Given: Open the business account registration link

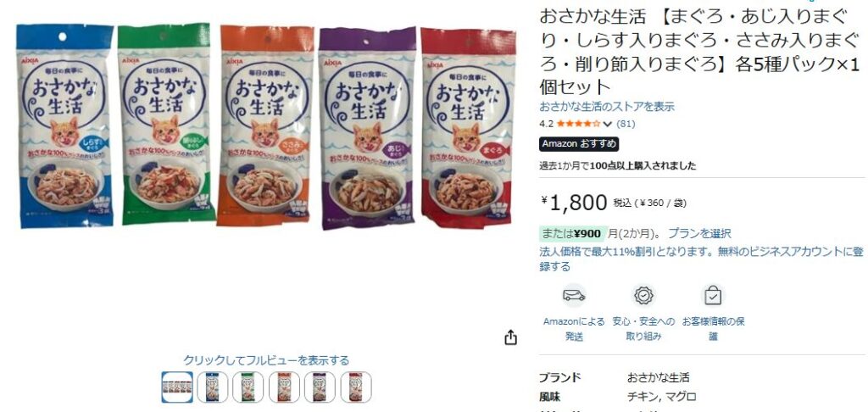Looking at the screenshot, I should click(x=701, y=259).
